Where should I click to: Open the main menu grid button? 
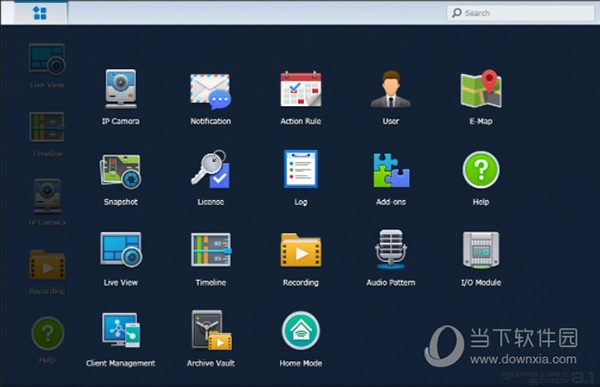tap(40, 13)
